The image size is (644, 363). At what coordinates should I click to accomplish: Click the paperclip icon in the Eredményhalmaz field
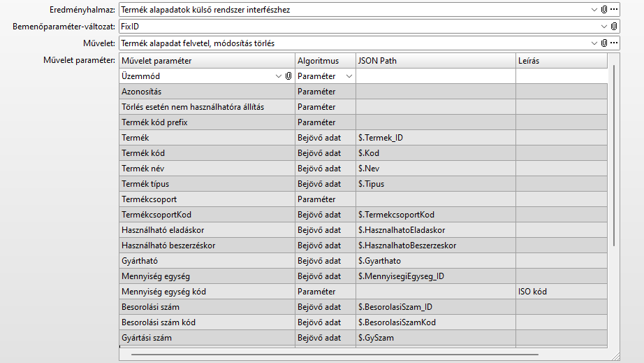[604, 10]
